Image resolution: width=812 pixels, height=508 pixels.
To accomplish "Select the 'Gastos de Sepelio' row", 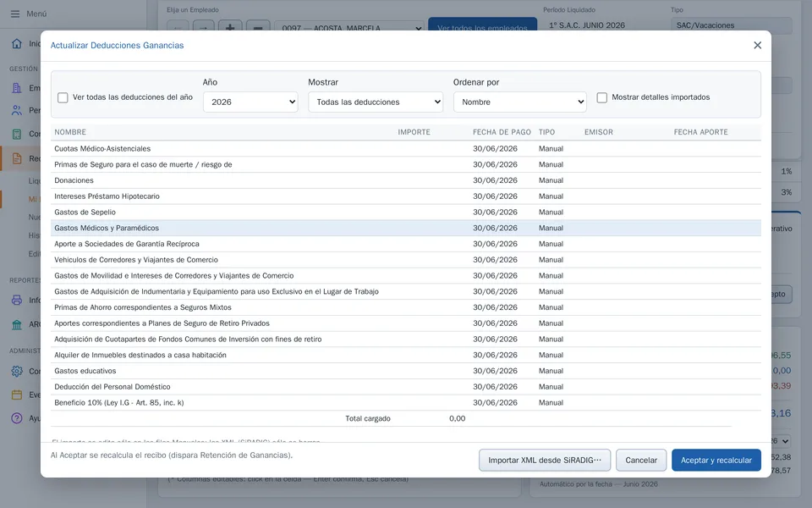I will pos(406,212).
